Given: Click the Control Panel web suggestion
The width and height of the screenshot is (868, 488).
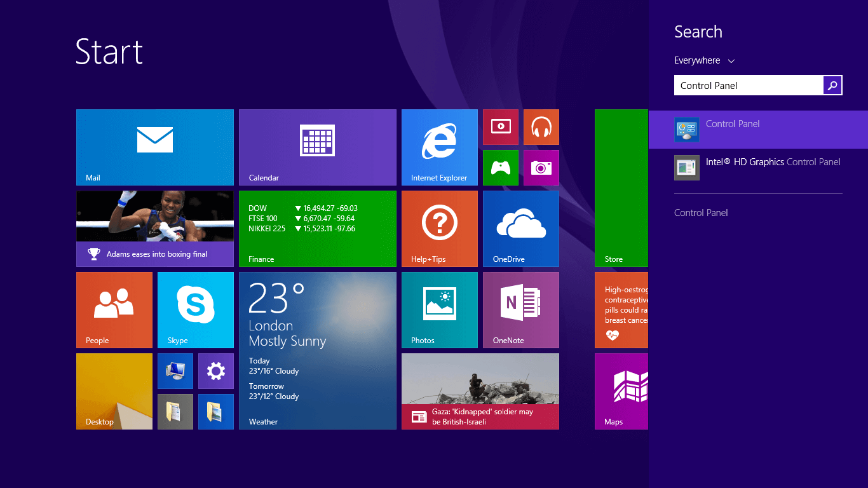Looking at the screenshot, I should coord(701,213).
